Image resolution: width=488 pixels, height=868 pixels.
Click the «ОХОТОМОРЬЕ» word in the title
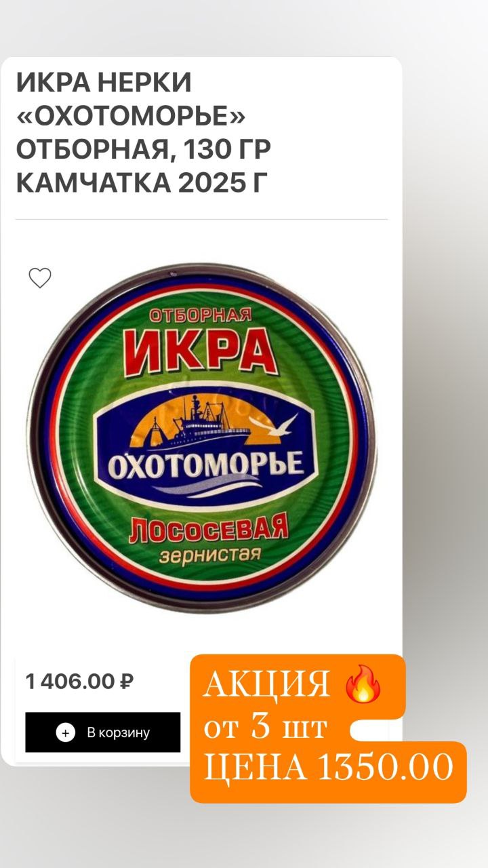point(131,116)
